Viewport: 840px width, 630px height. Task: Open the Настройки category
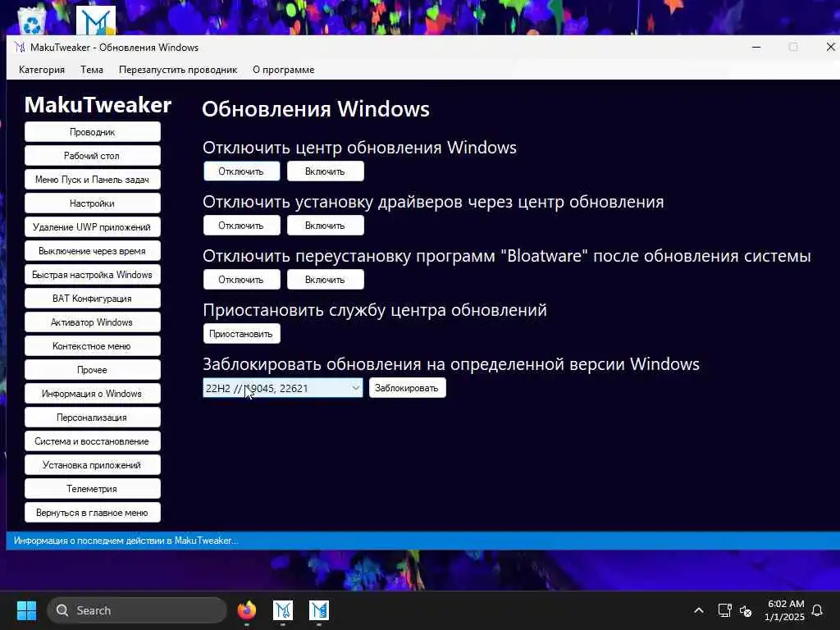tap(92, 203)
